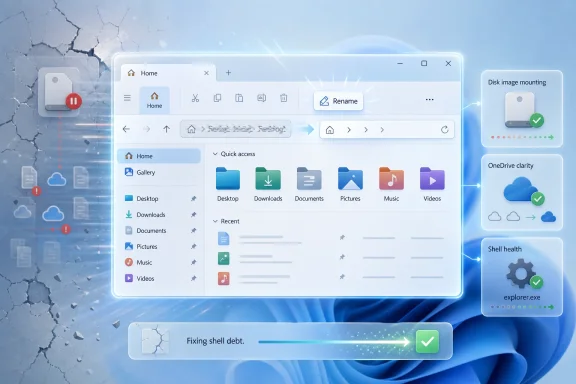Click the Paste clipboard icon
This screenshot has height=384, width=576.
(239, 98)
